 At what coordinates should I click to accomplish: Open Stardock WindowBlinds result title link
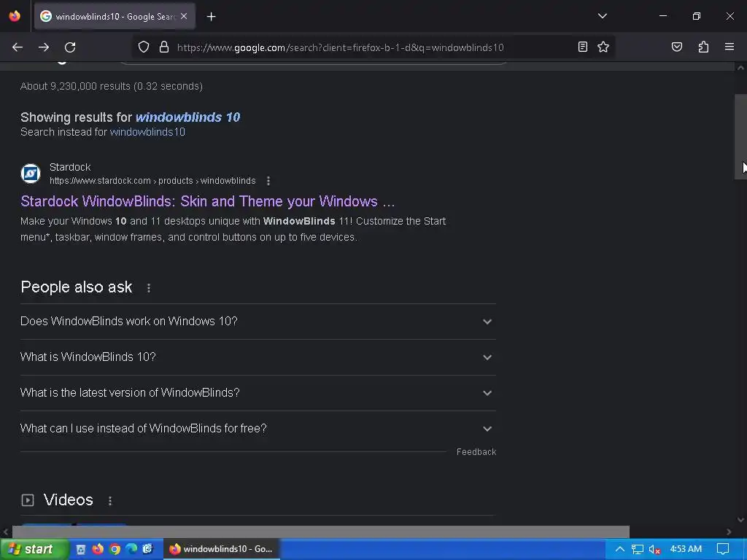208,201
